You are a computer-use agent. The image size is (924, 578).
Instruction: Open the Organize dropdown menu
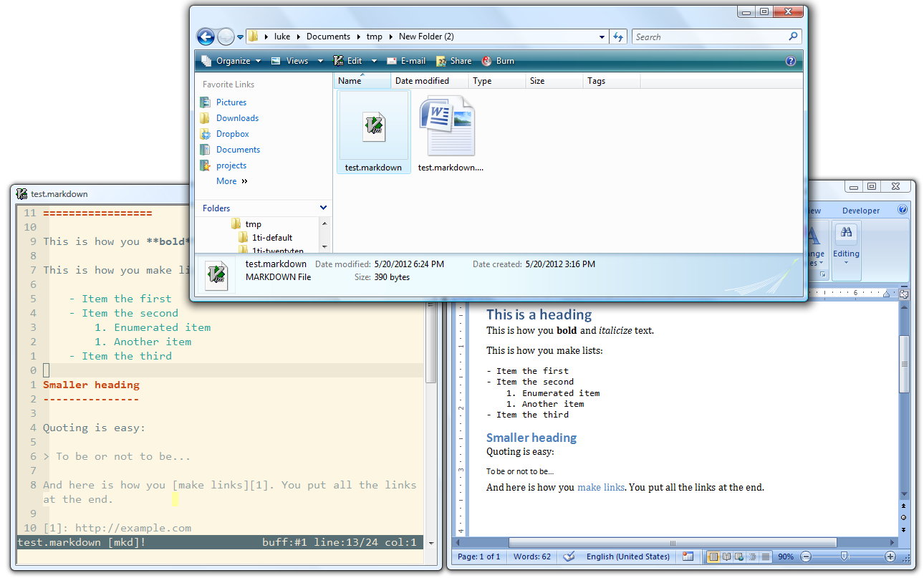pyautogui.click(x=232, y=61)
